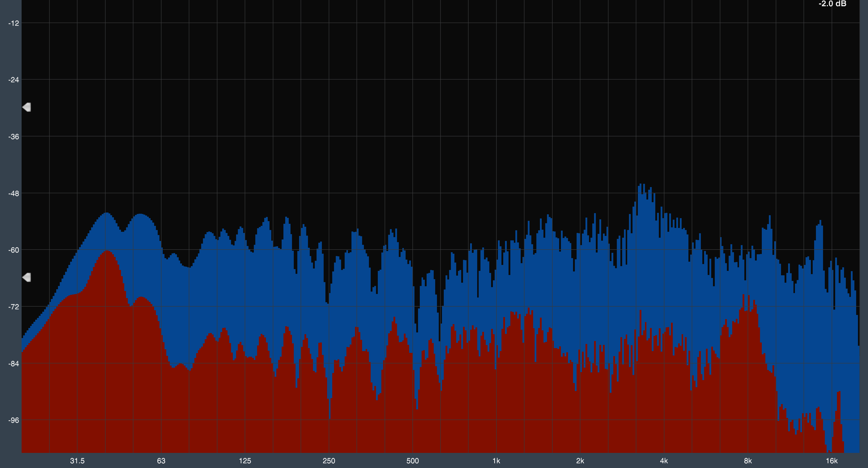Click the -12 dB scale label
Screen dimensions: 868x468
(14, 23)
